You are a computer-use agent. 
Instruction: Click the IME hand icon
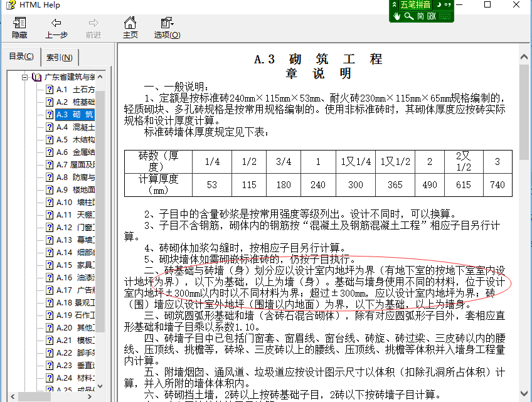[396, 16]
